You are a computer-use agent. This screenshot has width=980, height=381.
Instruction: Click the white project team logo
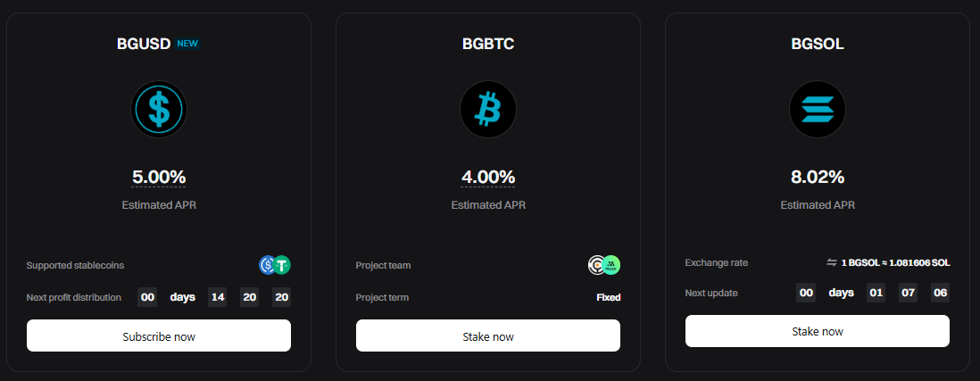click(x=597, y=264)
